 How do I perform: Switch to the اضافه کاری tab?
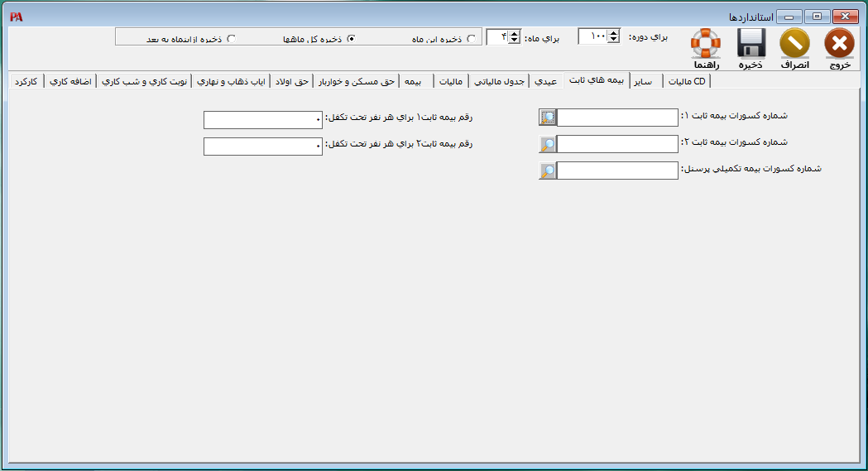pyautogui.click(x=71, y=81)
